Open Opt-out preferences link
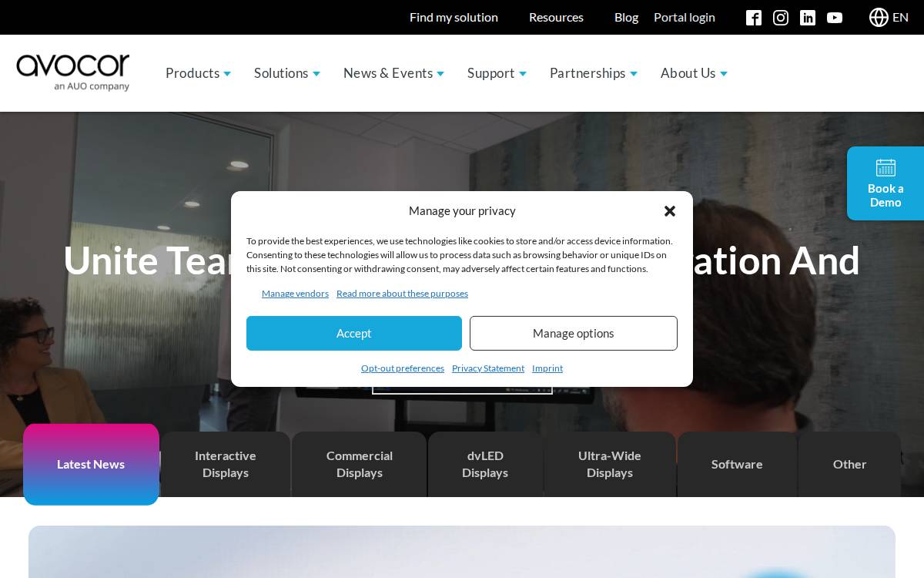924x578 pixels. pyautogui.click(x=403, y=368)
